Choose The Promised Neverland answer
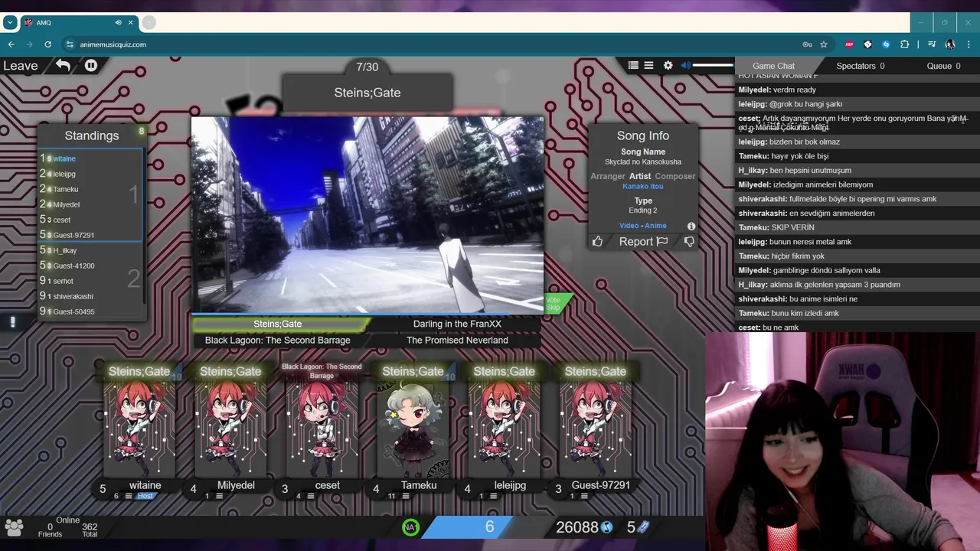The image size is (980, 551). 457,341
